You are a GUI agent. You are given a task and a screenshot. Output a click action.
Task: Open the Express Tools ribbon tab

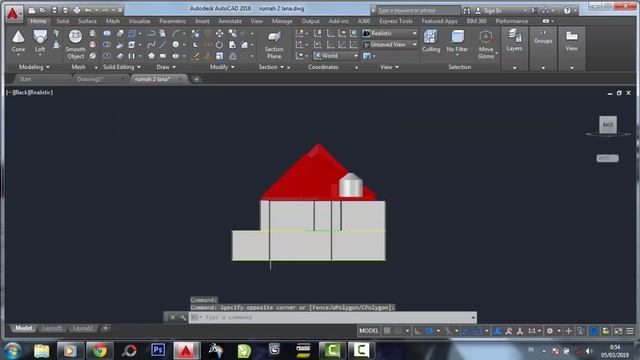pyautogui.click(x=396, y=21)
